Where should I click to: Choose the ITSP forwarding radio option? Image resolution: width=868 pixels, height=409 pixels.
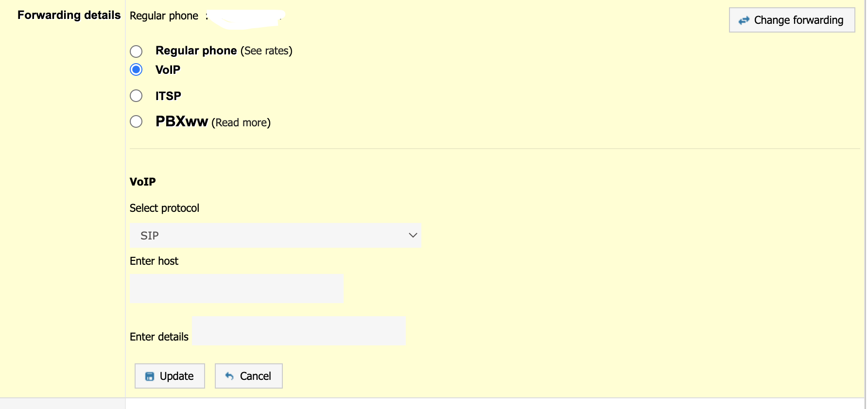(136, 96)
